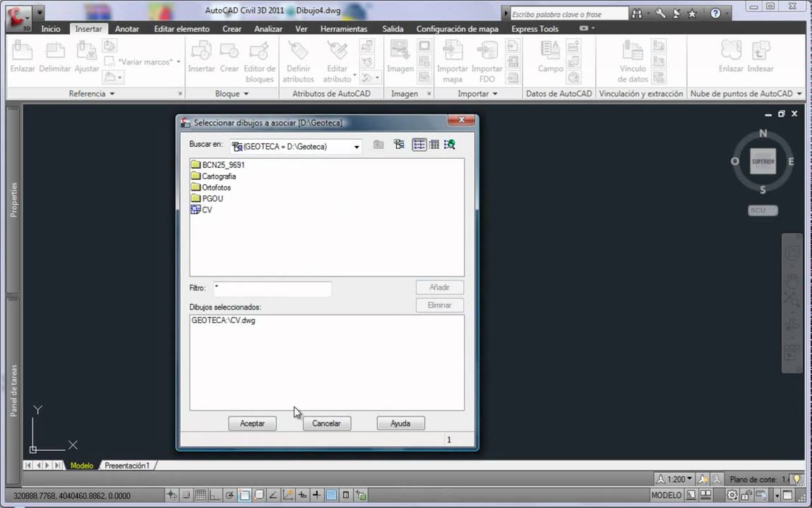Click the Imagen insert icon
812x508 pixels.
coord(400,57)
